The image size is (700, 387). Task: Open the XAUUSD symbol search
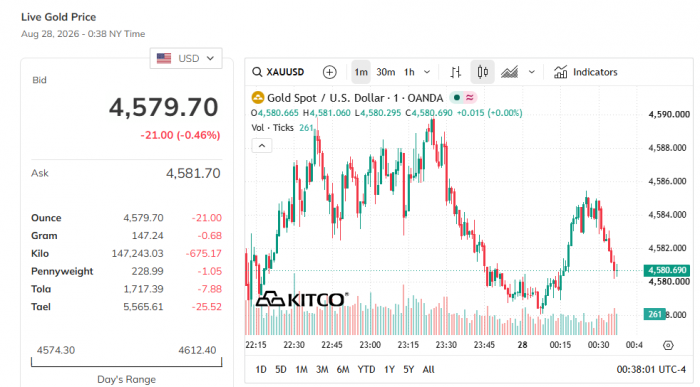[278, 72]
